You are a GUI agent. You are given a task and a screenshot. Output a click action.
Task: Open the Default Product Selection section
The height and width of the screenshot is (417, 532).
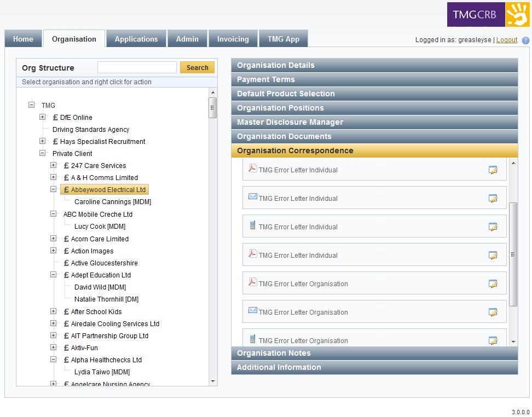click(x=374, y=94)
